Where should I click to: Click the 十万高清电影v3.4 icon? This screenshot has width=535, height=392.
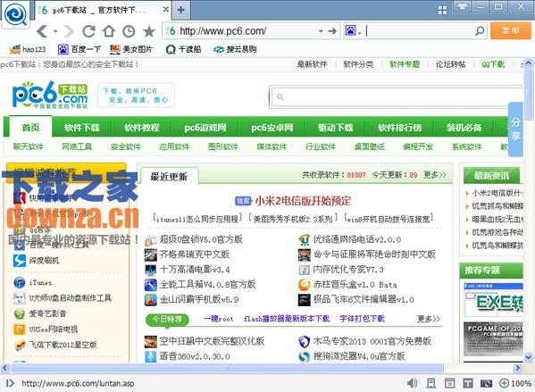point(150,270)
